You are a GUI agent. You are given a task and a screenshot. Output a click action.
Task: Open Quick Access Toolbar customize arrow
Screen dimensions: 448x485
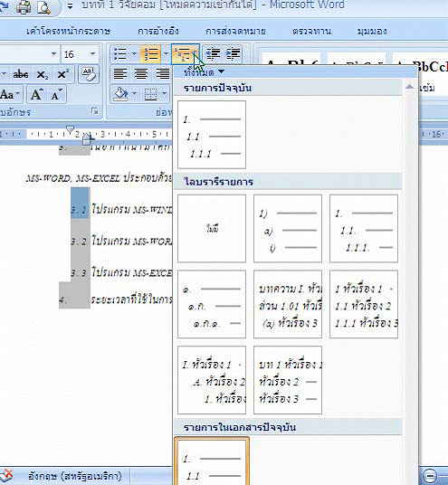click(70, 6)
